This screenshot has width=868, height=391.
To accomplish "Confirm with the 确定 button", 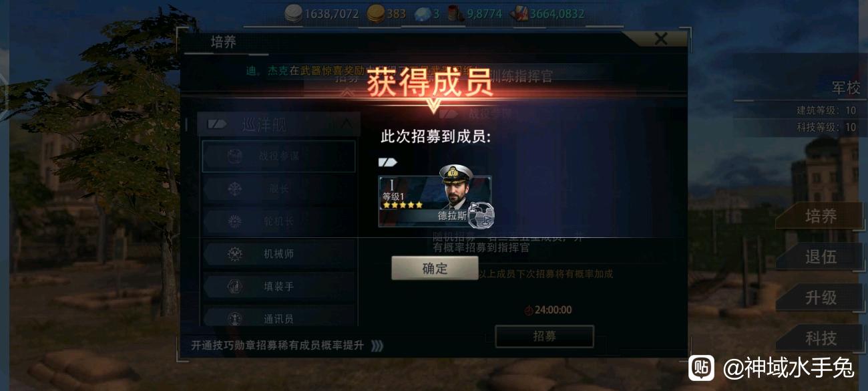I will [435, 268].
